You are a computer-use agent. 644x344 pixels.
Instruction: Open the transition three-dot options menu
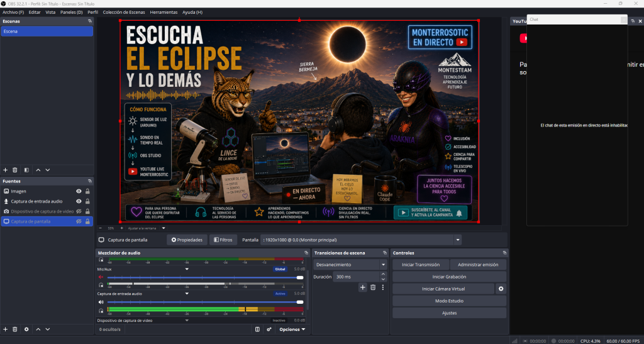click(383, 287)
